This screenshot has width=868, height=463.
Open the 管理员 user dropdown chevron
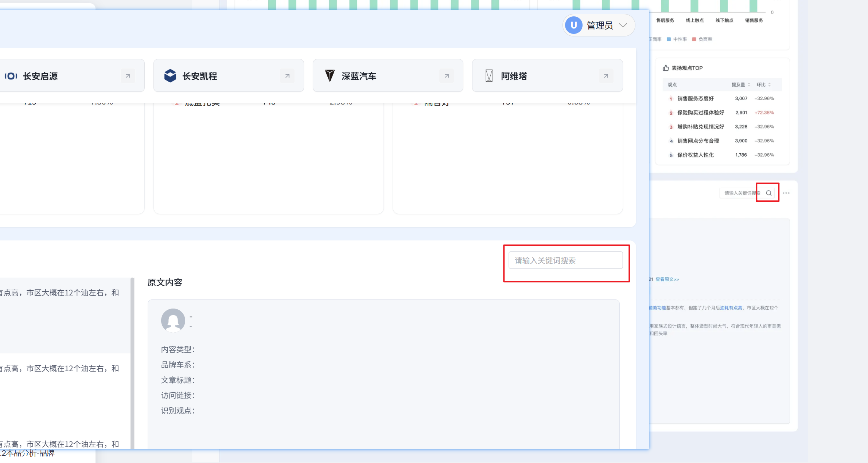click(623, 25)
